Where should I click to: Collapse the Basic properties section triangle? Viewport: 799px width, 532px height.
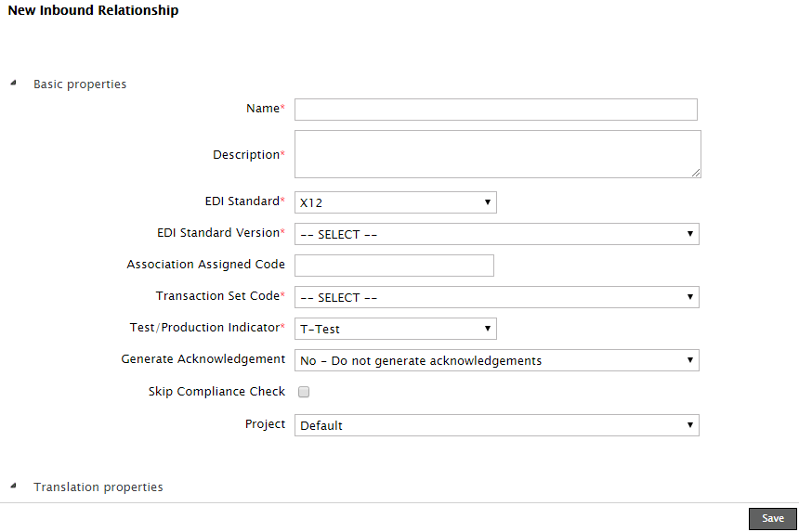[13, 83]
